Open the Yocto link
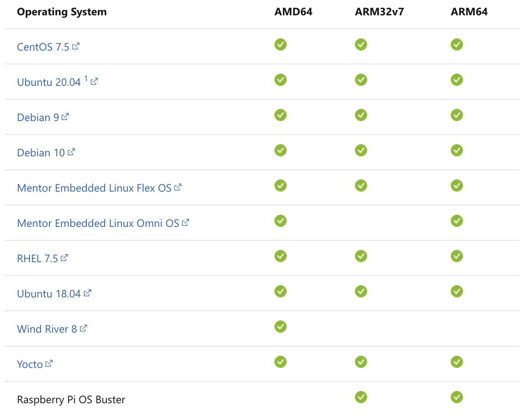The width and height of the screenshot is (532, 417). (x=30, y=364)
